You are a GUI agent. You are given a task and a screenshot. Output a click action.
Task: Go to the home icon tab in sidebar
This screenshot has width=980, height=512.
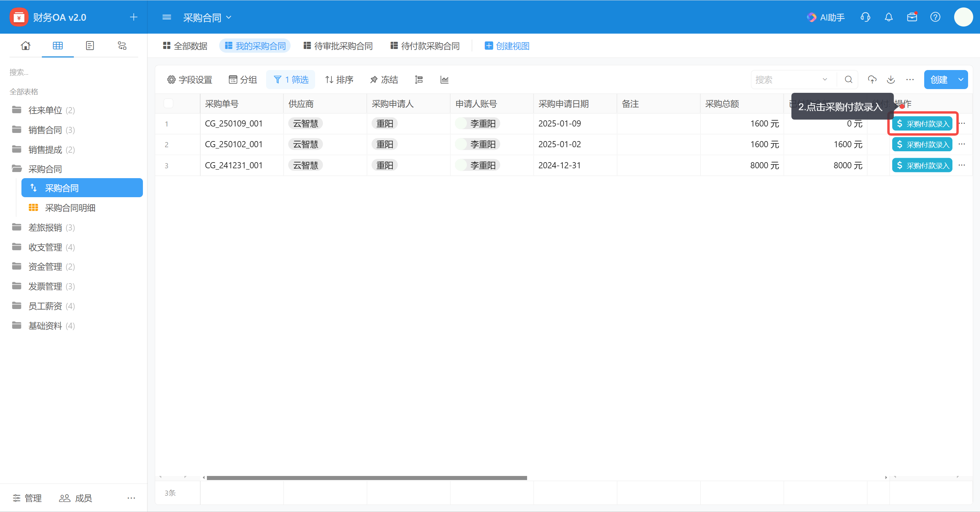click(26, 46)
